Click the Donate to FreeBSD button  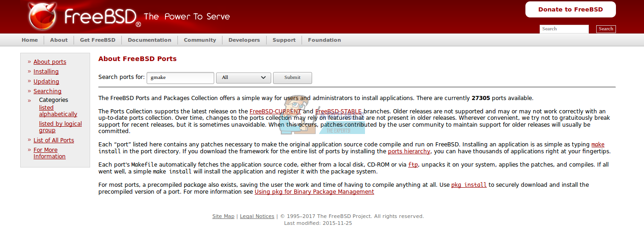[x=570, y=9]
